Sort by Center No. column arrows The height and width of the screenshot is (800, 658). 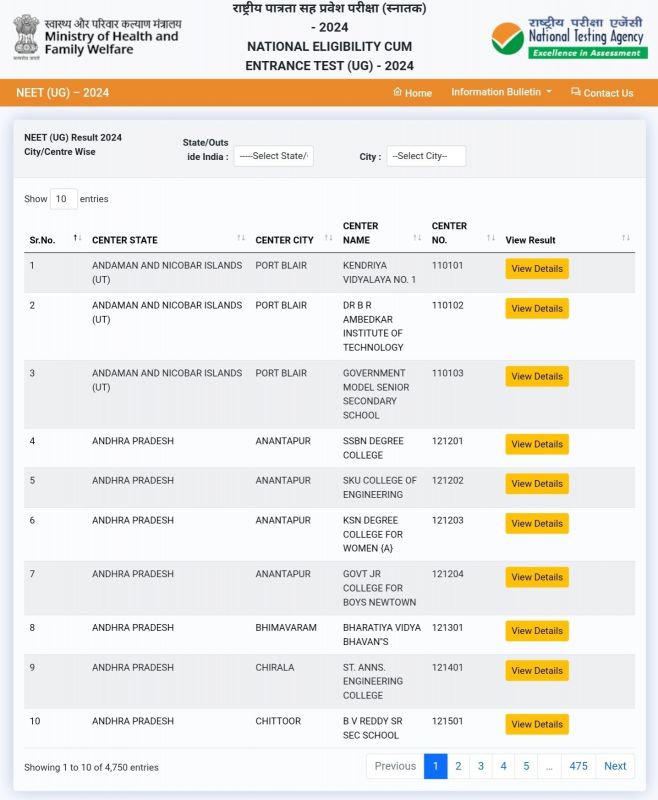click(491, 238)
